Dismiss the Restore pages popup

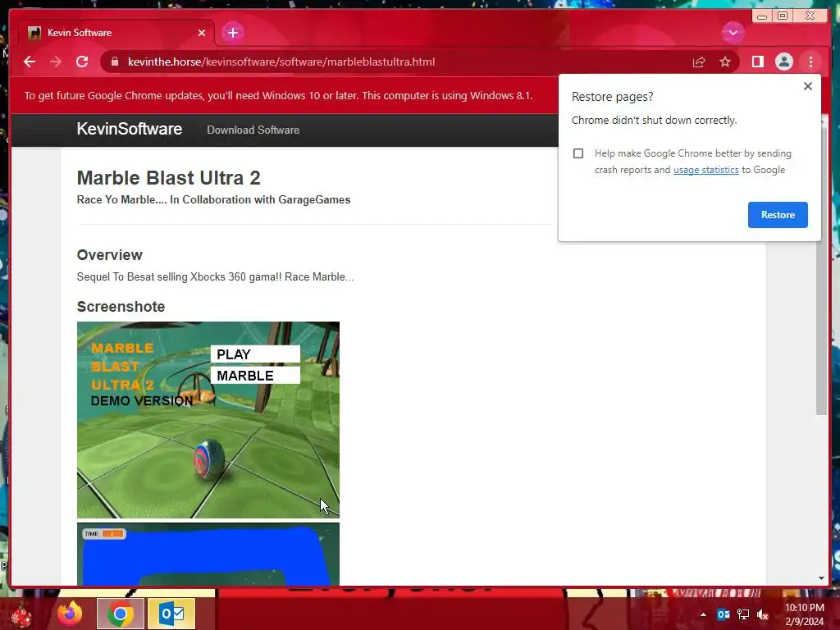coord(808,86)
